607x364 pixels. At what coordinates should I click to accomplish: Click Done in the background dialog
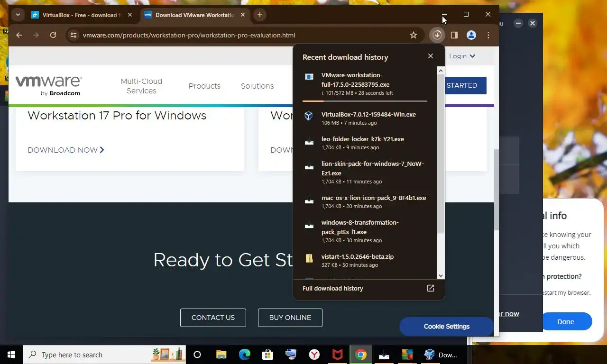565,321
